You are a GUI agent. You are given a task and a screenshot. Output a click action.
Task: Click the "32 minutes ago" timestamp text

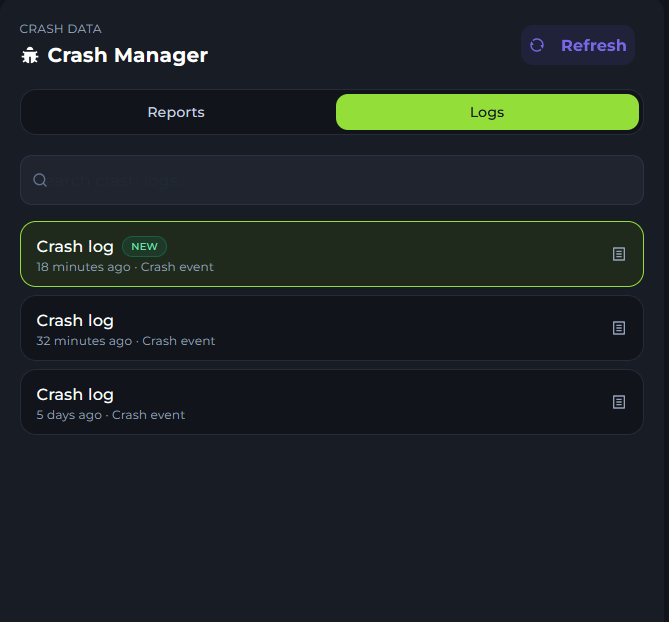pyautogui.click(x=84, y=341)
